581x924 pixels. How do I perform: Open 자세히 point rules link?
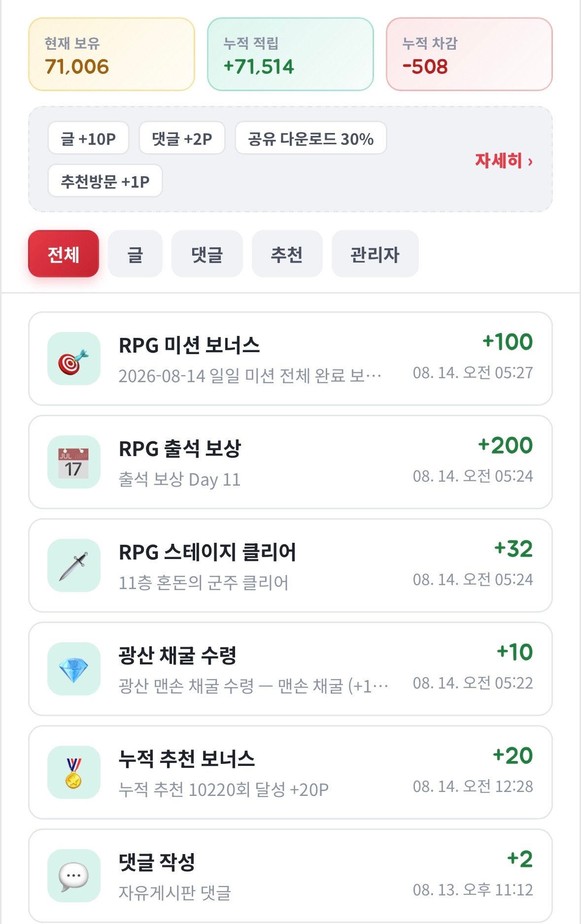[x=504, y=161]
